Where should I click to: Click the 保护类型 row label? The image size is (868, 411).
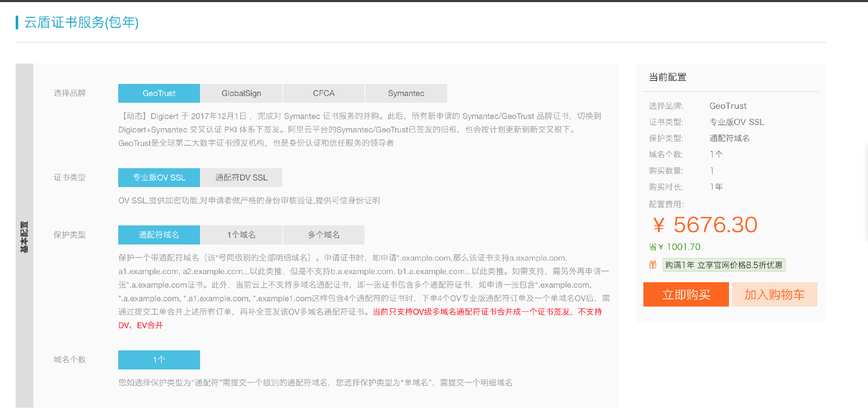[70, 235]
